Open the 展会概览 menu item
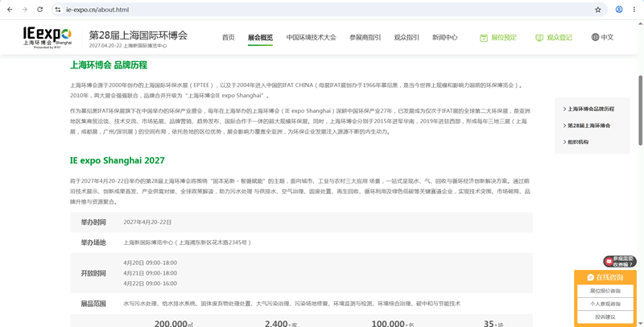This screenshot has height=327, width=644. pos(260,37)
